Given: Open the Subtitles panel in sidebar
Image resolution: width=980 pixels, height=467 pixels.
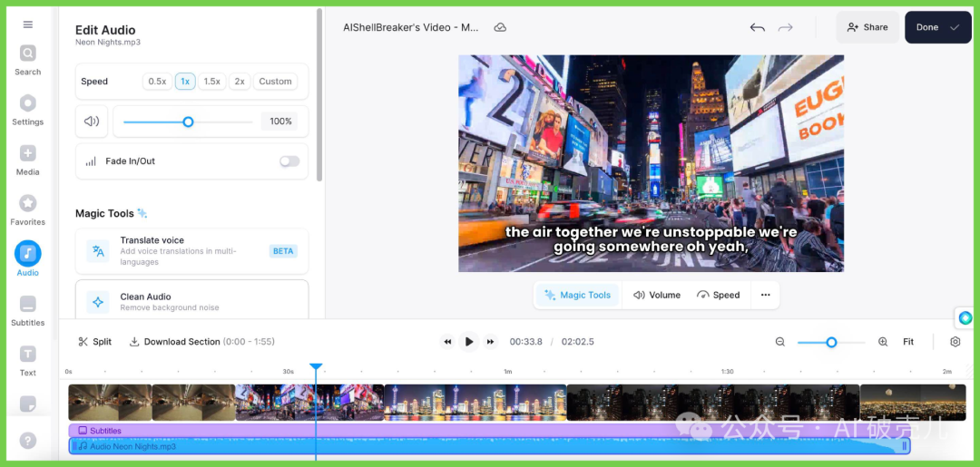Looking at the screenshot, I should (28, 310).
